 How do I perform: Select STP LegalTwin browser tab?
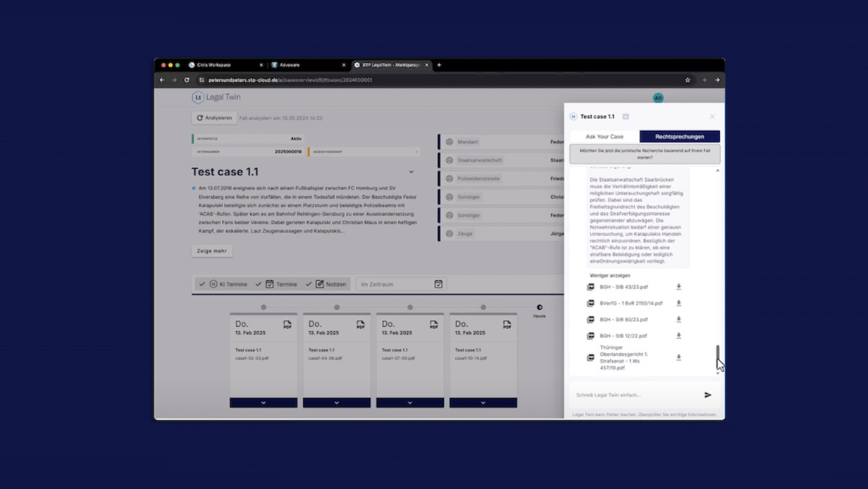[390, 65]
